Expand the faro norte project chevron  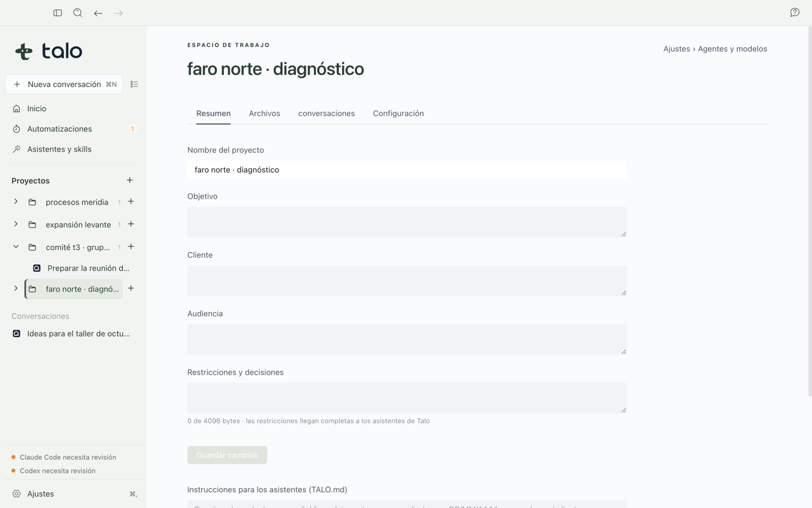click(16, 288)
